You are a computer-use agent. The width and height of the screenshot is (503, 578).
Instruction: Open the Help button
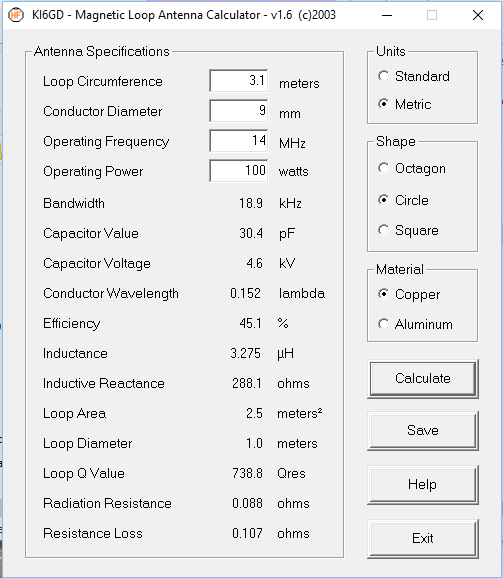tap(423, 484)
